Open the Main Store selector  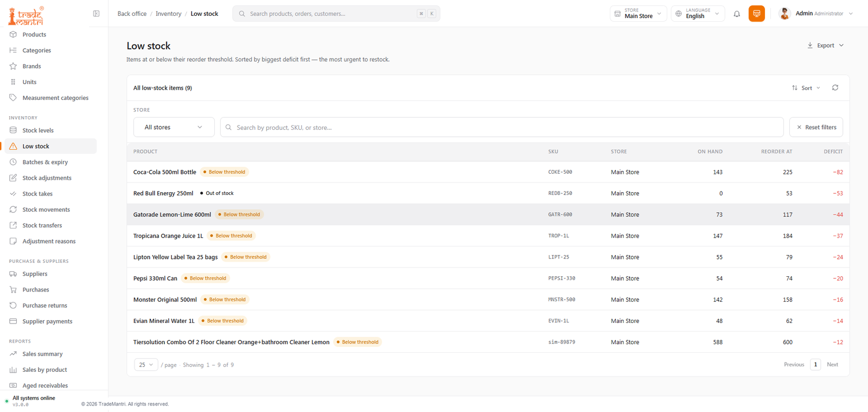coord(638,14)
